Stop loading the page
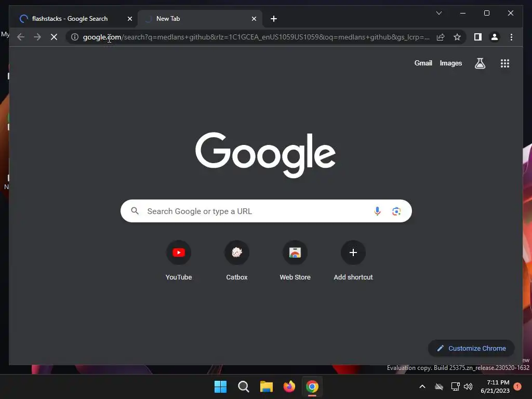 coord(54,37)
